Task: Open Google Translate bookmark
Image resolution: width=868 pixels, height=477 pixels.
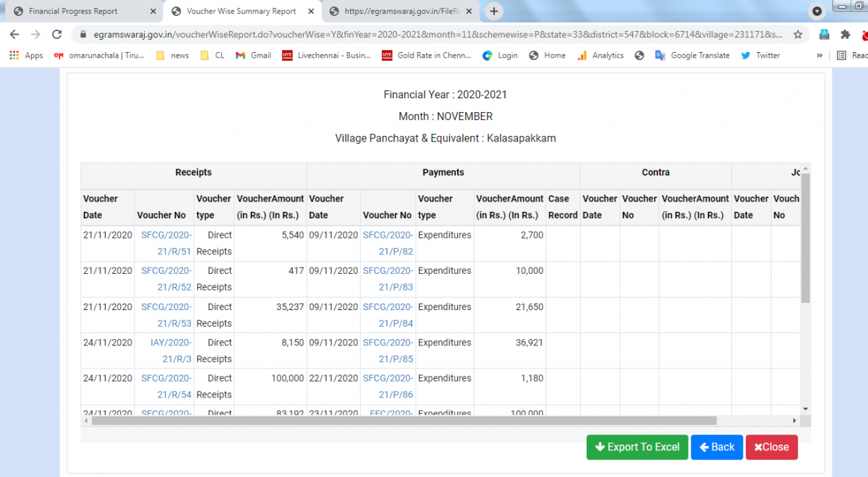Action: (692, 55)
